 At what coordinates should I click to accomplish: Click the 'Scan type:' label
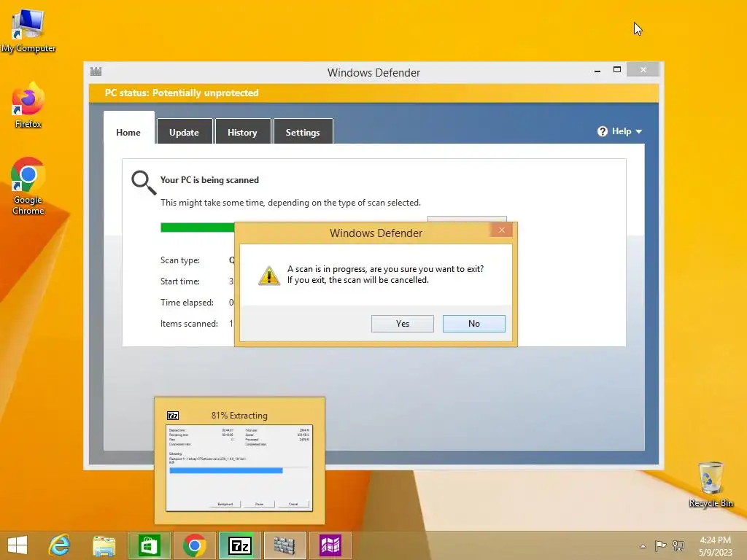[x=180, y=260]
